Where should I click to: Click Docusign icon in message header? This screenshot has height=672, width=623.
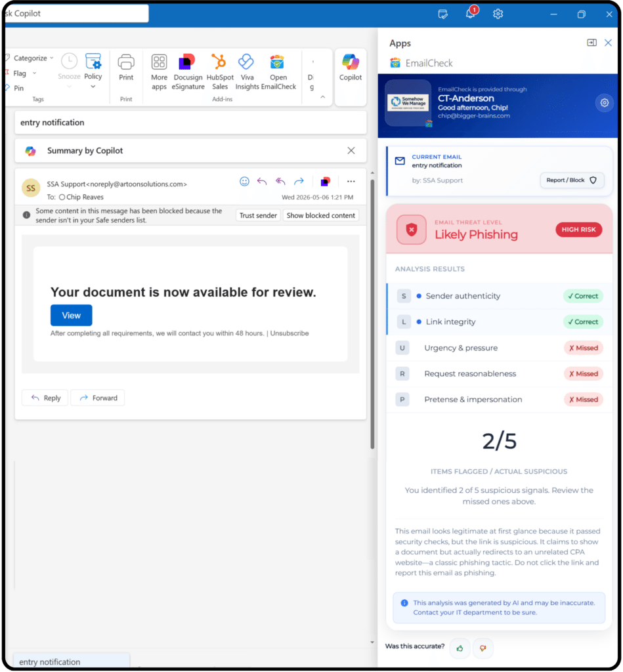(x=326, y=182)
